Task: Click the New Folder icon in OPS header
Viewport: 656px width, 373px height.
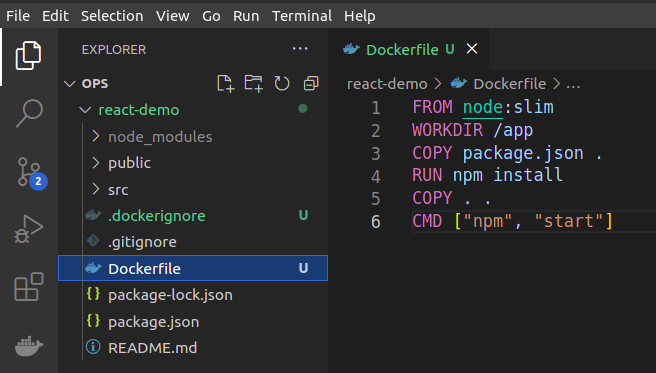Action: click(254, 83)
